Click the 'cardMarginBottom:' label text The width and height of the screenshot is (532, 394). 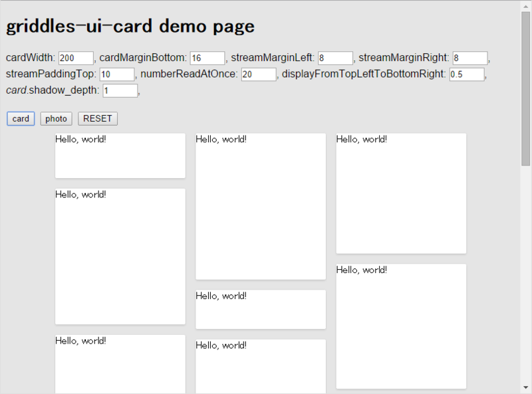pyautogui.click(x=143, y=58)
